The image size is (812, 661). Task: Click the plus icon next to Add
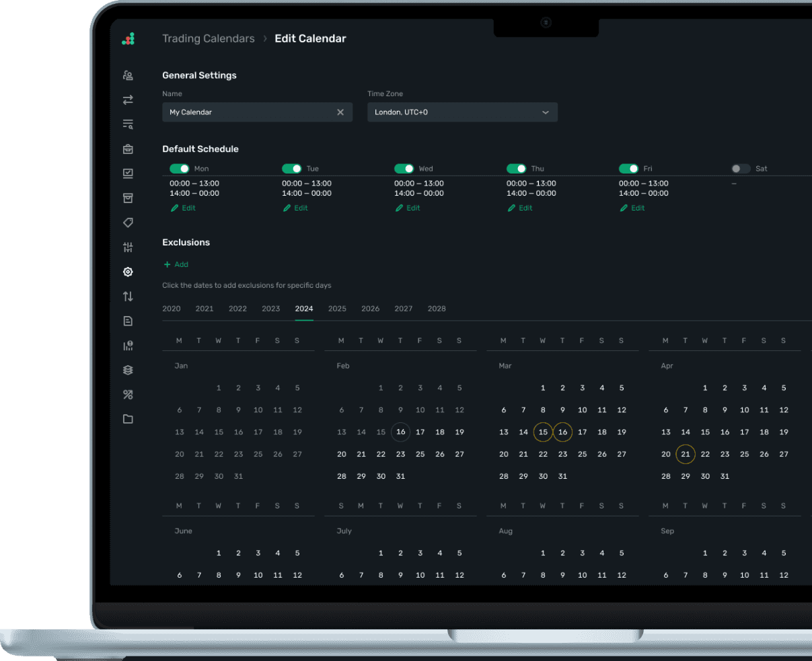[x=167, y=264]
